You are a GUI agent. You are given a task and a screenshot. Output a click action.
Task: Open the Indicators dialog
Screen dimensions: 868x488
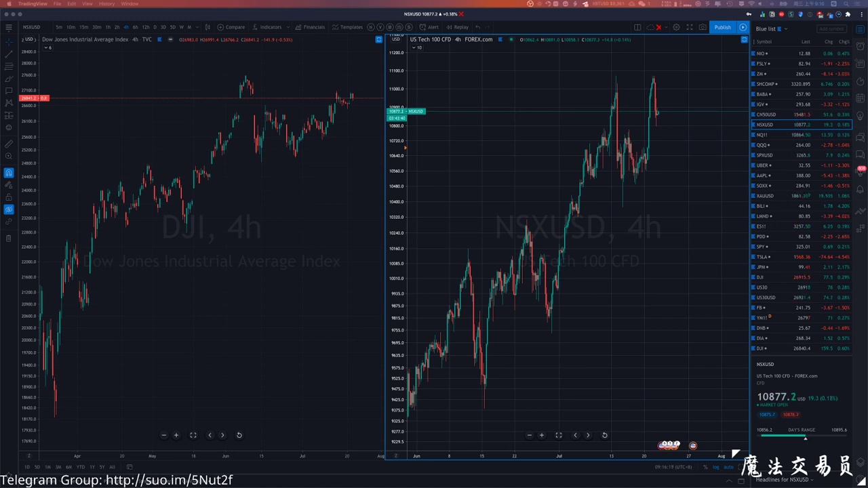tap(267, 27)
